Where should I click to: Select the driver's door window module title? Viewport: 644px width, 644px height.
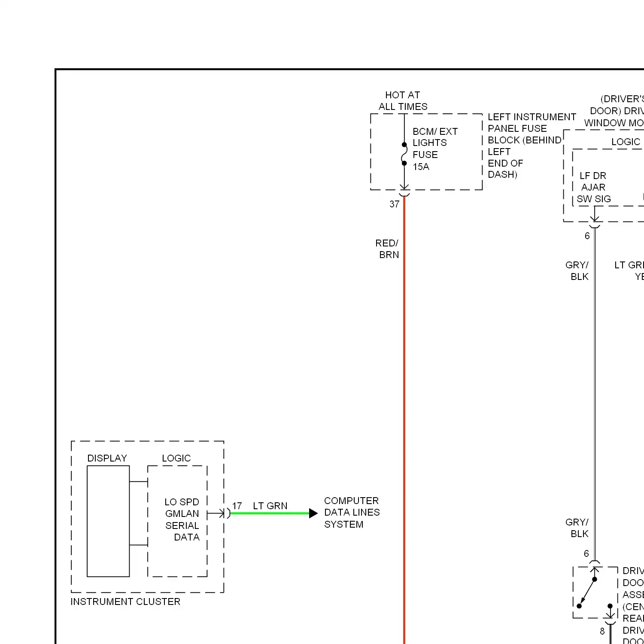coord(614,111)
